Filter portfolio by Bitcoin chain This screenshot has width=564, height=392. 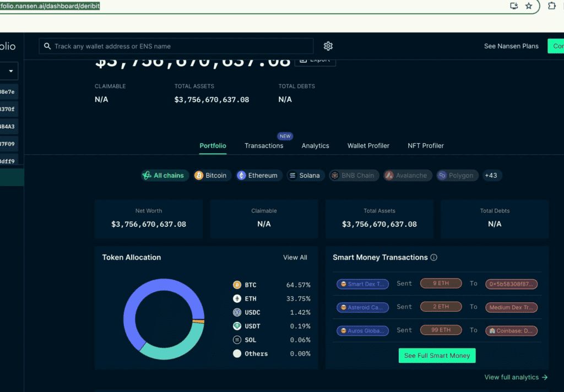coord(212,176)
